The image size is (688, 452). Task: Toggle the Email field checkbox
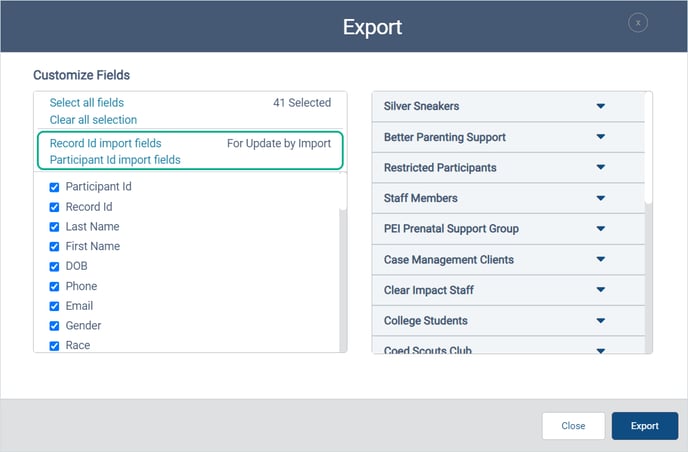[54, 306]
